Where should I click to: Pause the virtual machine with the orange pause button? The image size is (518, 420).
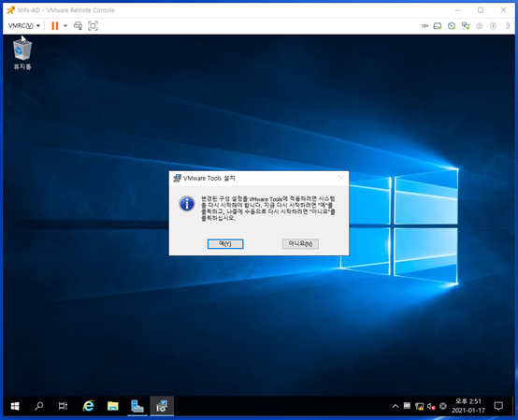click(55, 26)
